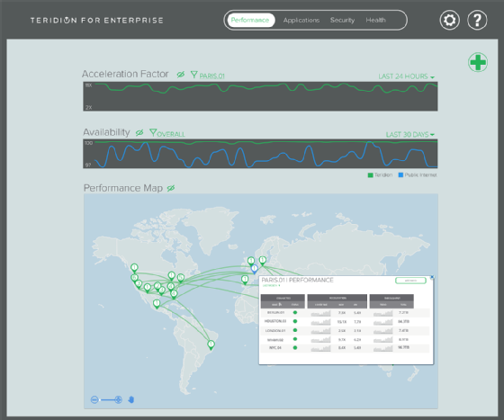This screenshot has width=504, height=420.
Task: Select the BERLIN.01 row name
Action: tap(275, 312)
